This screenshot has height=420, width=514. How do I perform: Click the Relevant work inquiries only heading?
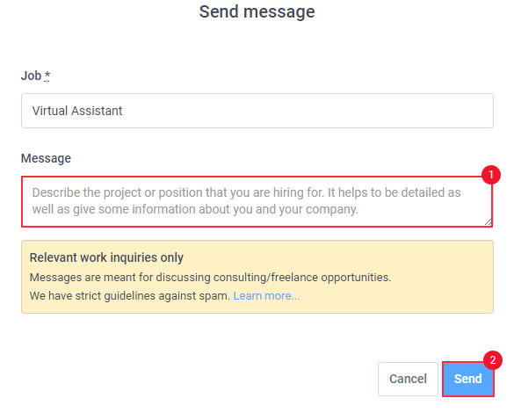coord(106,257)
